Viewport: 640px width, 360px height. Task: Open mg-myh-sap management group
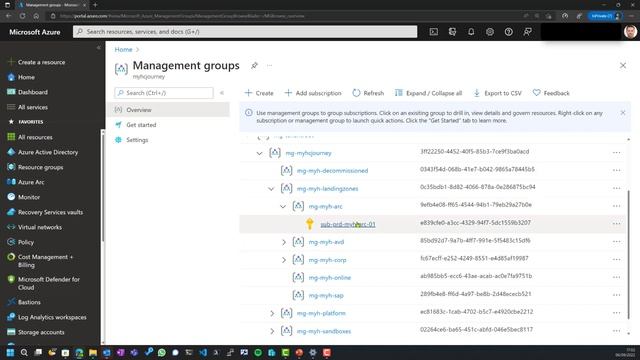326,296
